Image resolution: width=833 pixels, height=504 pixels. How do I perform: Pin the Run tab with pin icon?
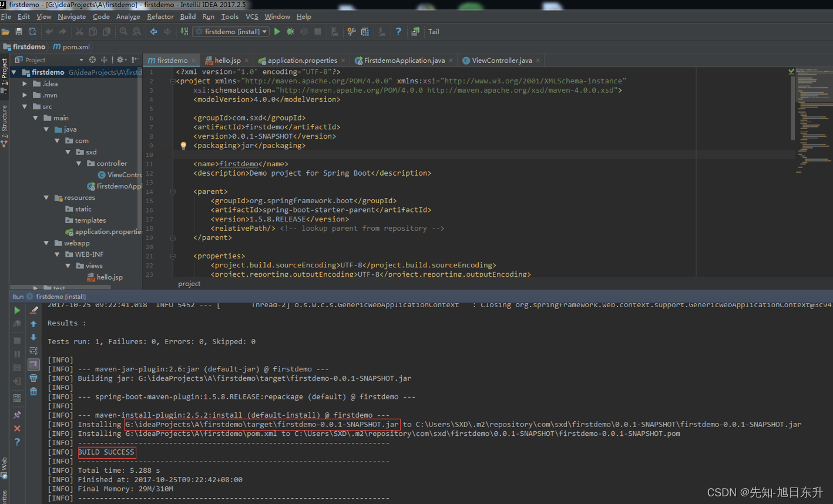17,415
